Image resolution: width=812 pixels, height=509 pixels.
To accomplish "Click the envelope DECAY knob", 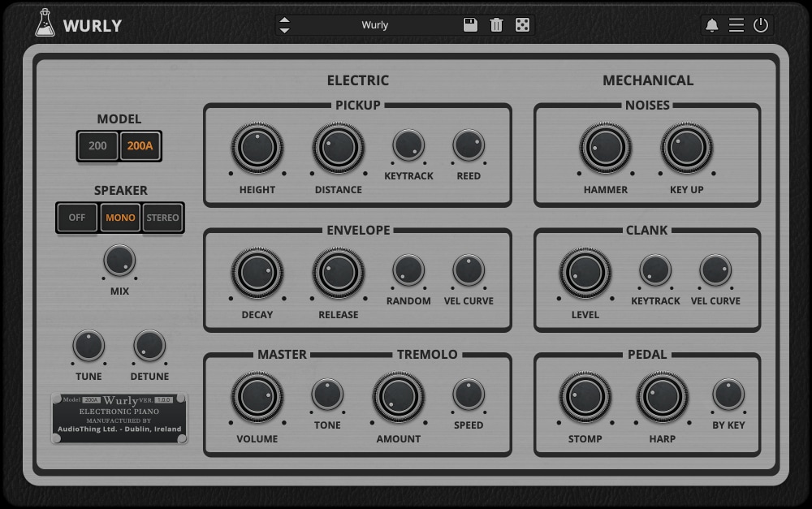I will [257, 273].
